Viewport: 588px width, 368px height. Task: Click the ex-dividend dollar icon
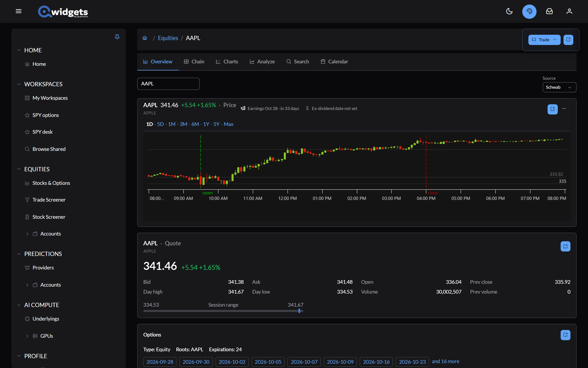tap(307, 108)
